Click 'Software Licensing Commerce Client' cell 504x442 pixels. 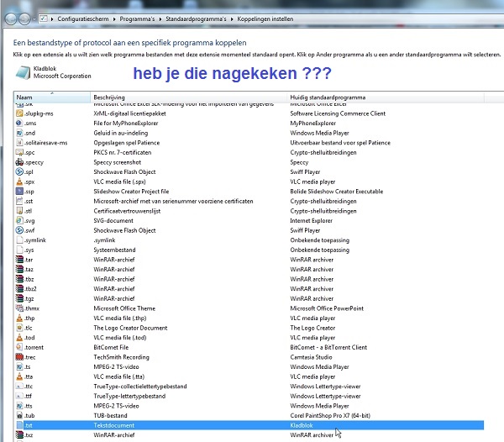pyautogui.click(x=338, y=113)
